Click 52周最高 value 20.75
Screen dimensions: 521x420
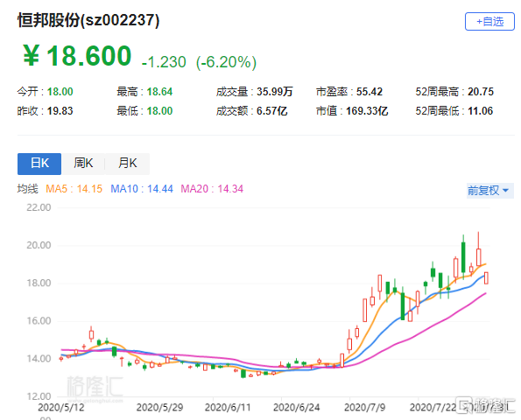tap(481, 92)
